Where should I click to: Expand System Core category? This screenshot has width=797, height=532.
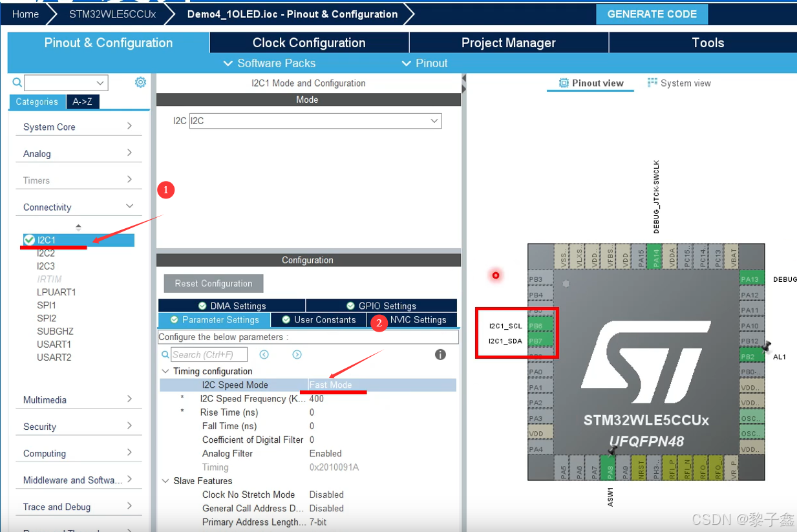point(78,127)
